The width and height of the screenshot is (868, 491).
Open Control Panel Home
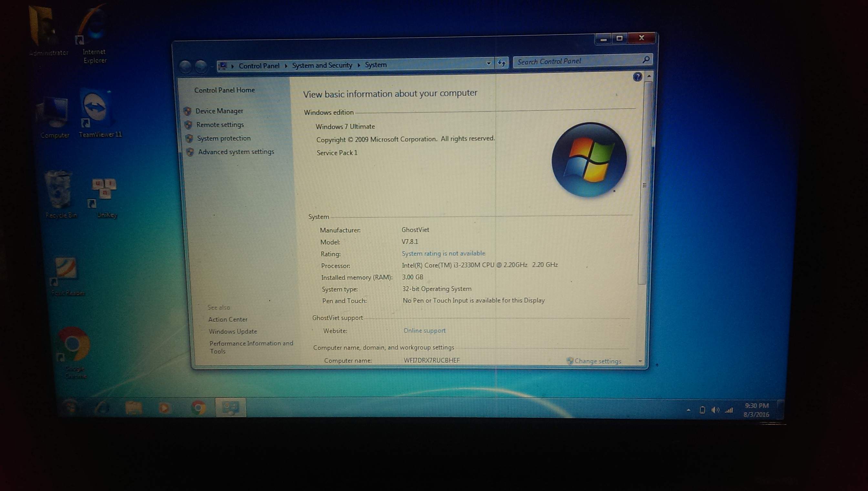click(x=224, y=90)
